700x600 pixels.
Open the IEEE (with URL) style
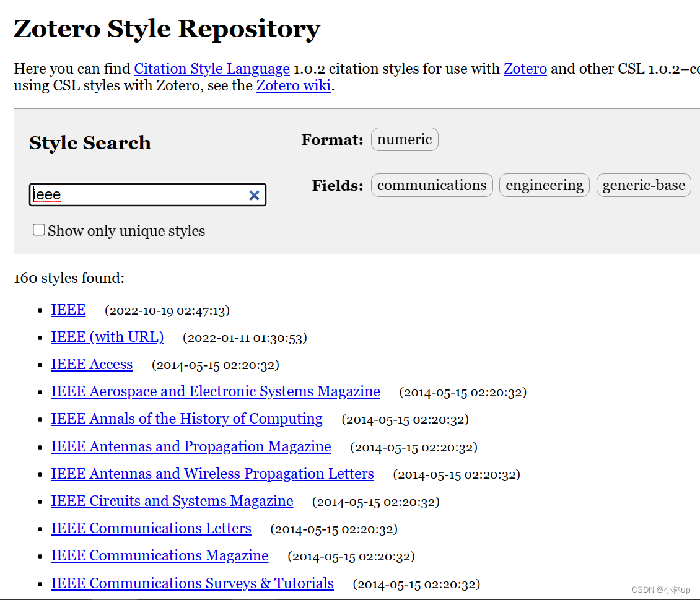107,337
